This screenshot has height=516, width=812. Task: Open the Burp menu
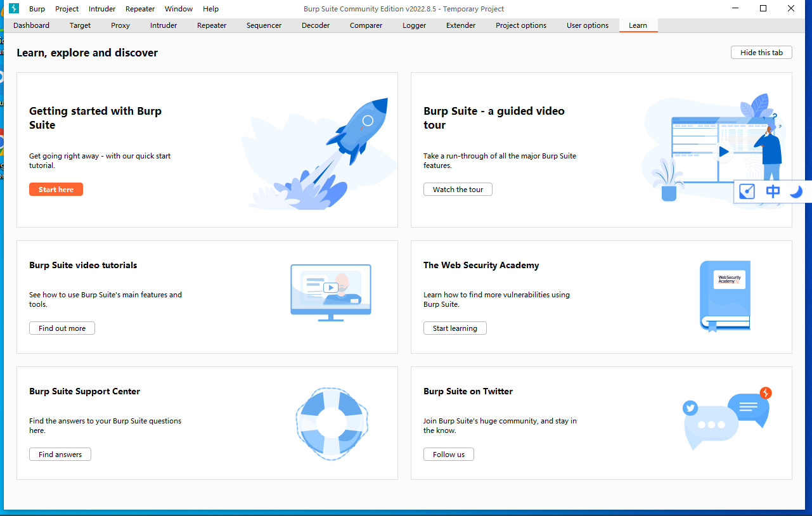(x=37, y=9)
